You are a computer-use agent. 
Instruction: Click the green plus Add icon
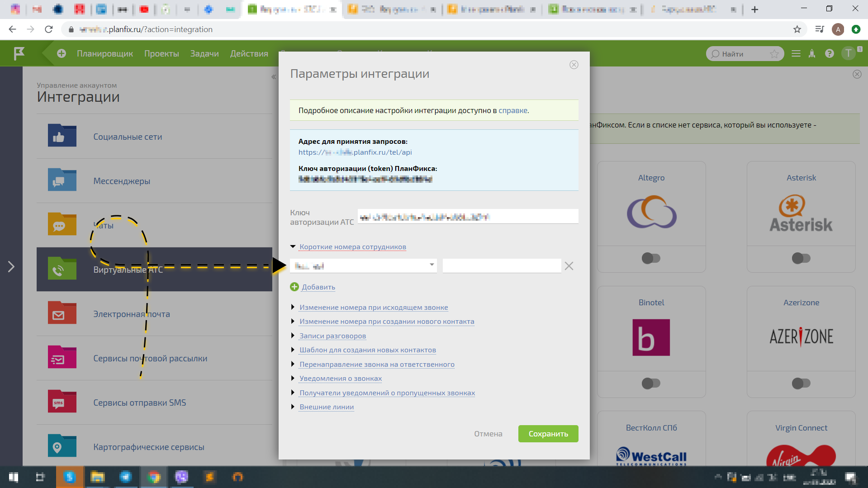[x=294, y=287]
